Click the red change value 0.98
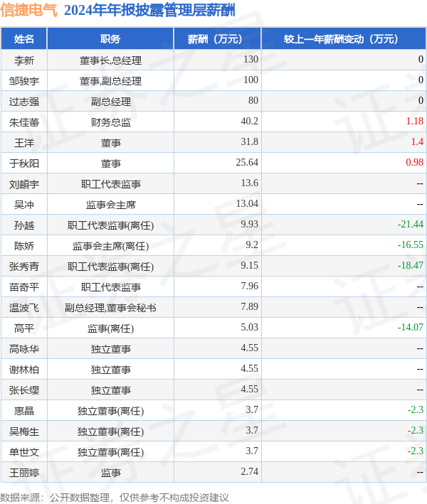This screenshot has height=504, width=427. [x=414, y=162]
